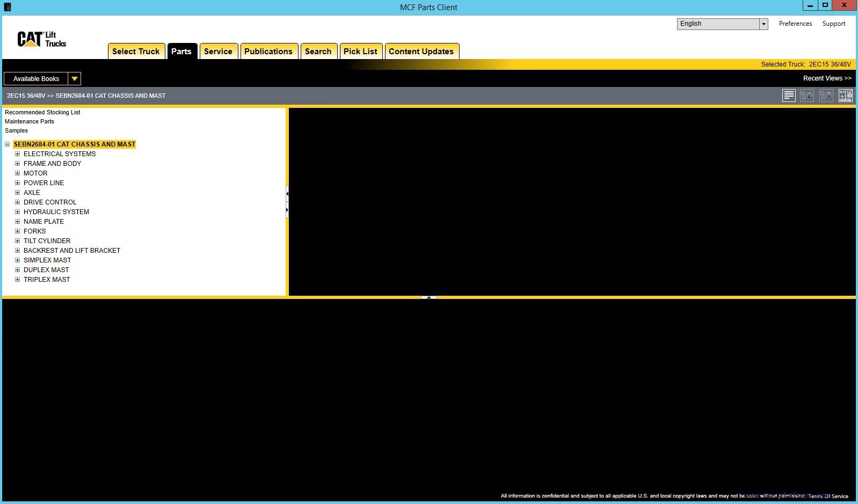Expand the HYDRAULIC SYSTEM node

click(x=17, y=212)
